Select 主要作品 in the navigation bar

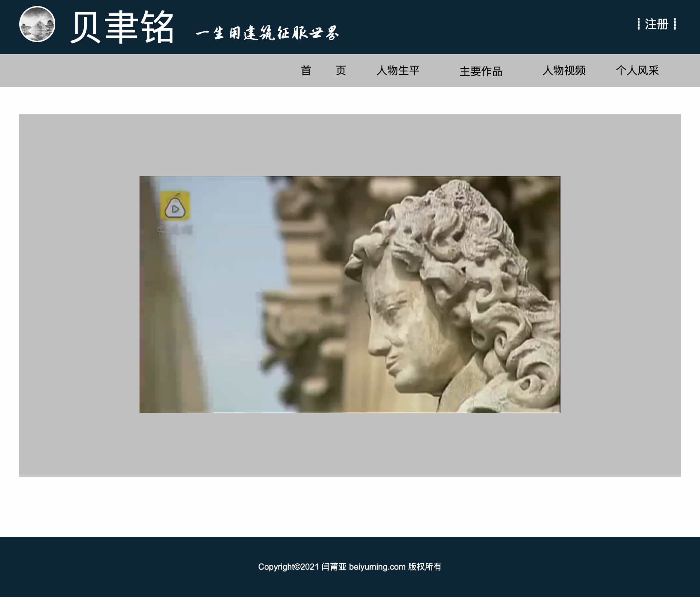pyautogui.click(x=480, y=71)
